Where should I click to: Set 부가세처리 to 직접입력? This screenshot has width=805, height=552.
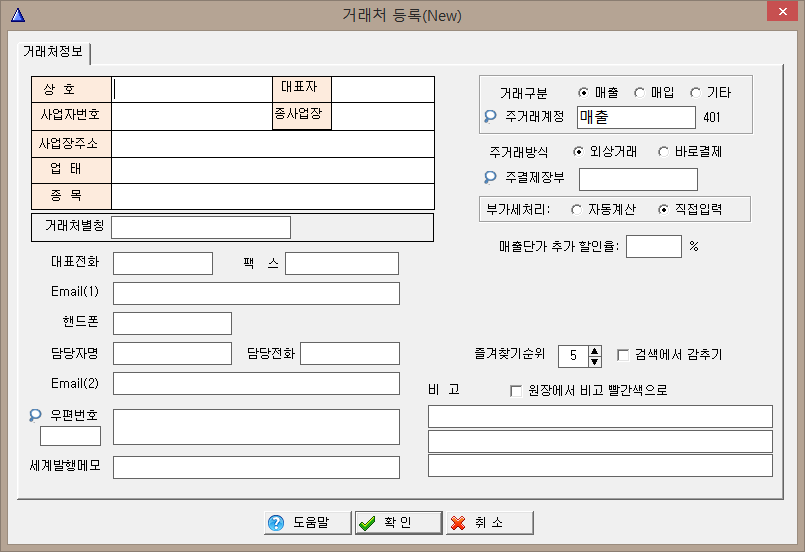pyautogui.click(x=663, y=210)
